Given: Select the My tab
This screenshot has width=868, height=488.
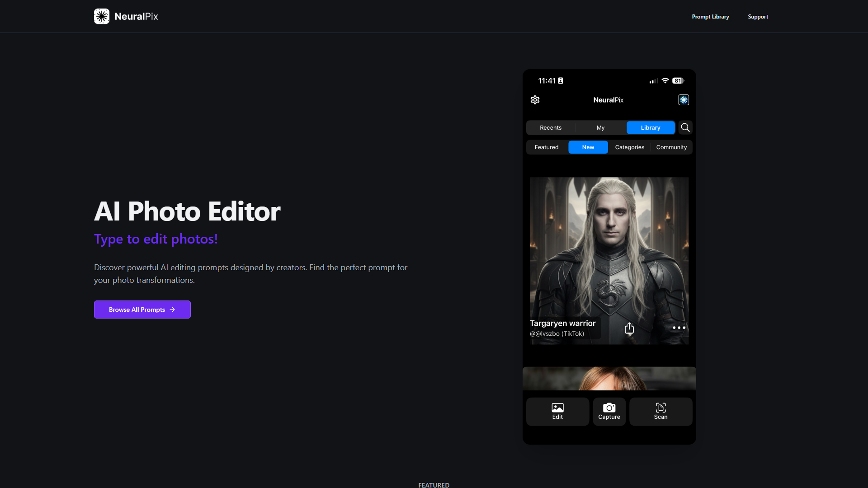Looking at the screenshot, I should coord(600,127).
